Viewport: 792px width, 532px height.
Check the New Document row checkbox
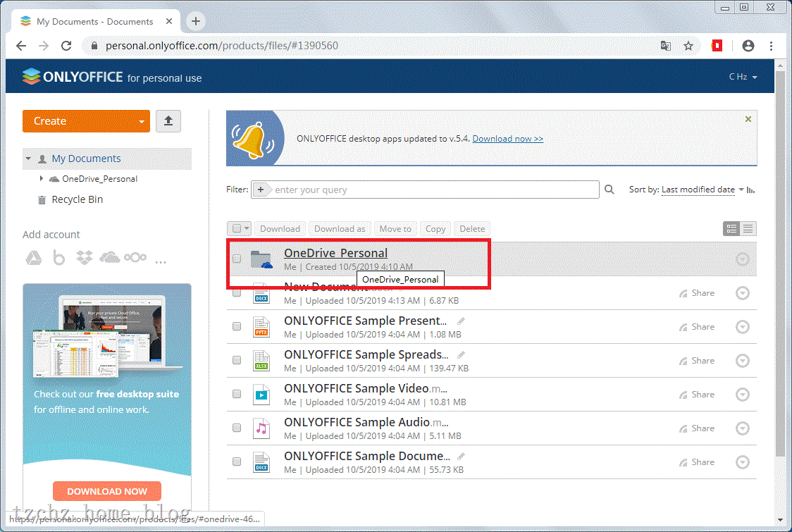pyautogui.click(x=236, y=293)
